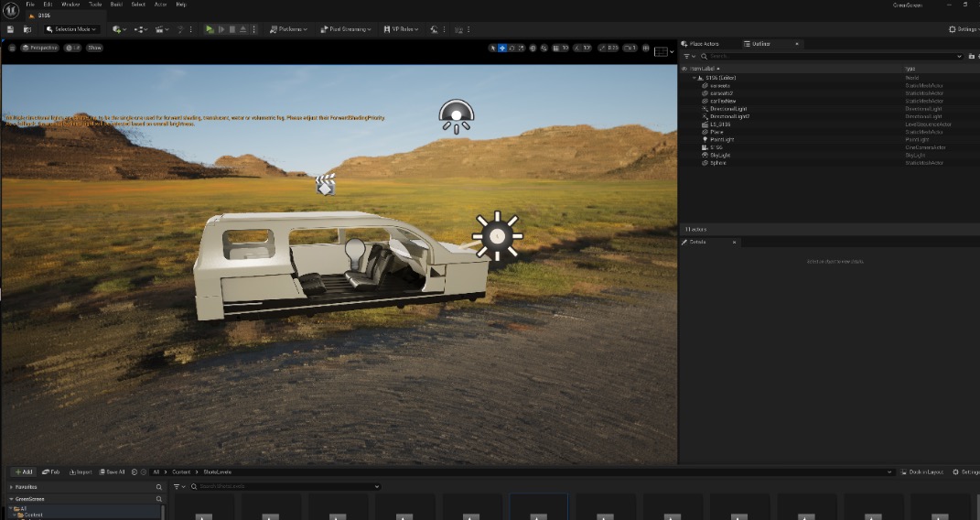Toggle the Outliner visibility eye column header

[684, 69]
